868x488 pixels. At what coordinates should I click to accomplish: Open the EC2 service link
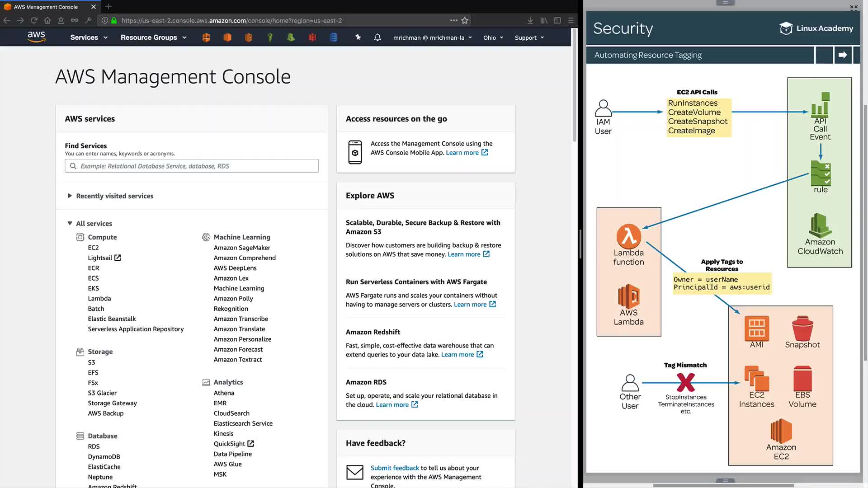click(93, 248)
